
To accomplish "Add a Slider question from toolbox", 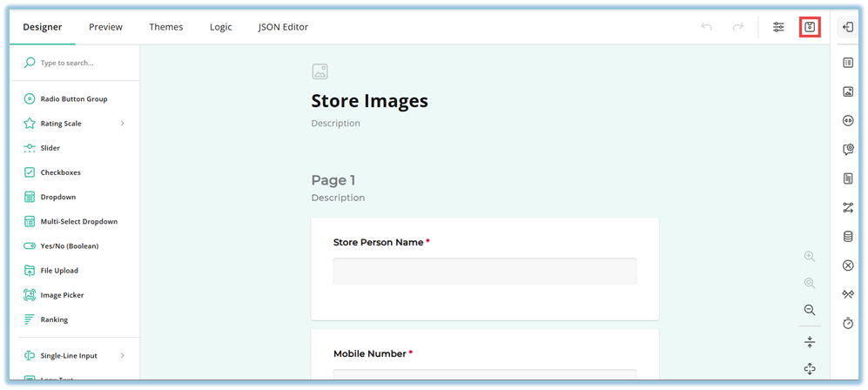I will (x=50, y=148).
